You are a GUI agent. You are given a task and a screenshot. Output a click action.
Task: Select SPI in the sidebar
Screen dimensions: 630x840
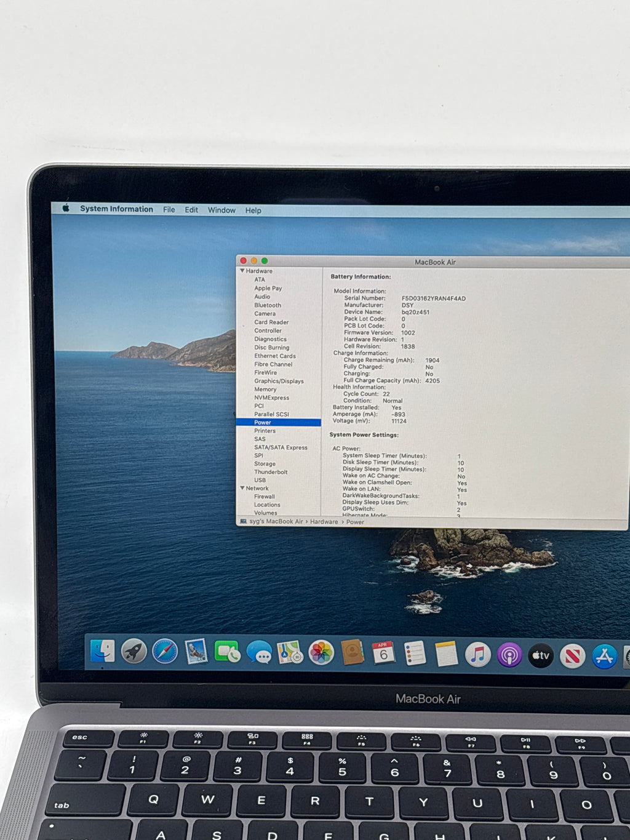pos(258,455)
